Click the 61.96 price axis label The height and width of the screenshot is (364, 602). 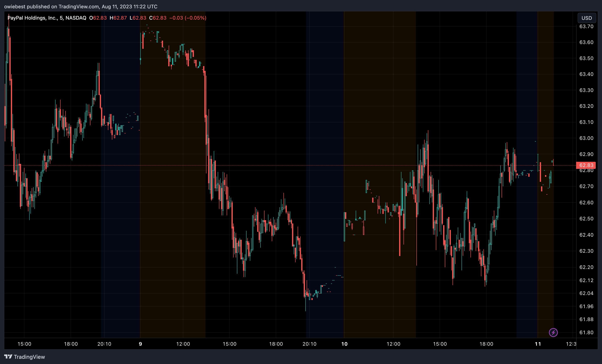pos(586,306)
